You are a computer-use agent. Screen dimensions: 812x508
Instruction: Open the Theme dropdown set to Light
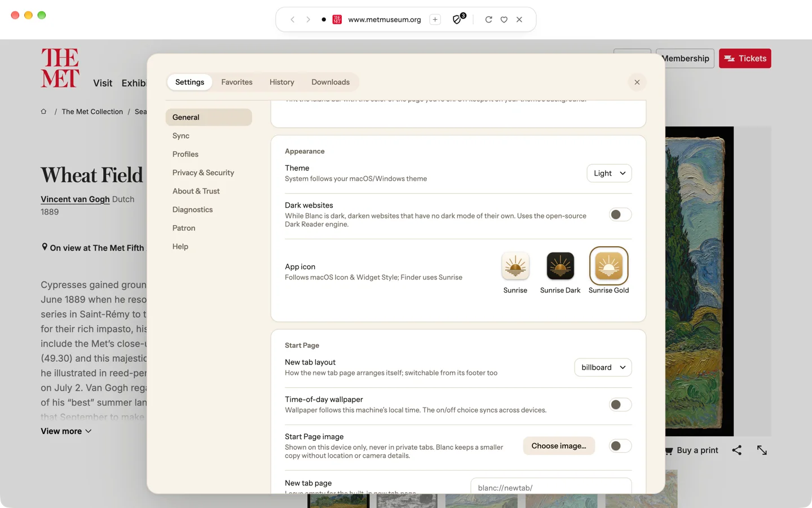pos(609,173)
